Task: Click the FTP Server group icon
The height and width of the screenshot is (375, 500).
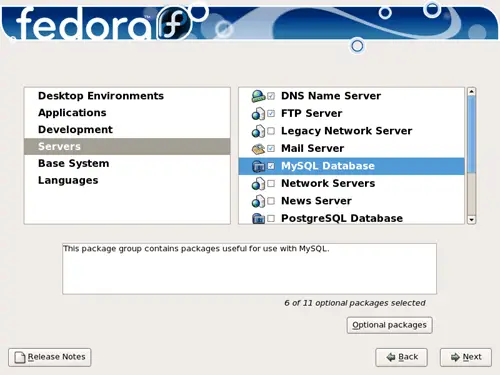Action: click(258, 114)
